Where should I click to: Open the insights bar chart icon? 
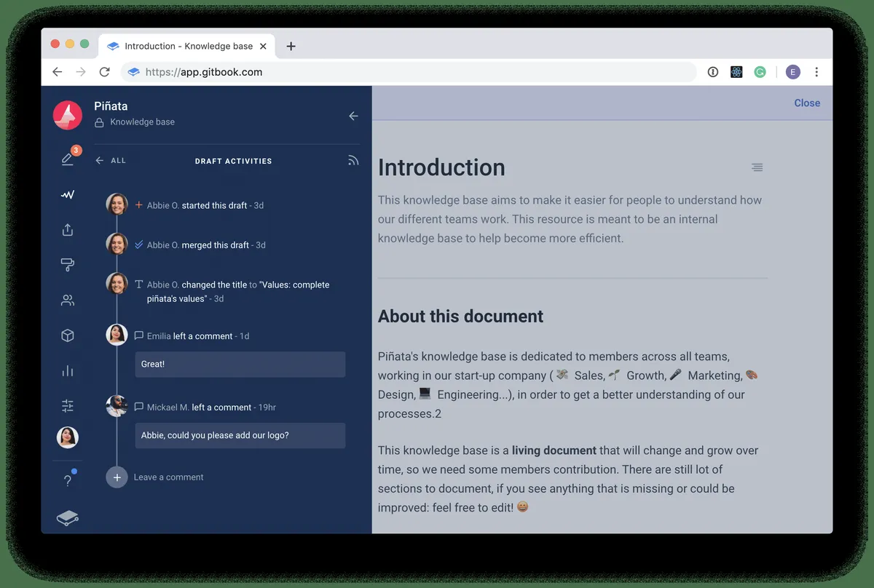[67, 370]
